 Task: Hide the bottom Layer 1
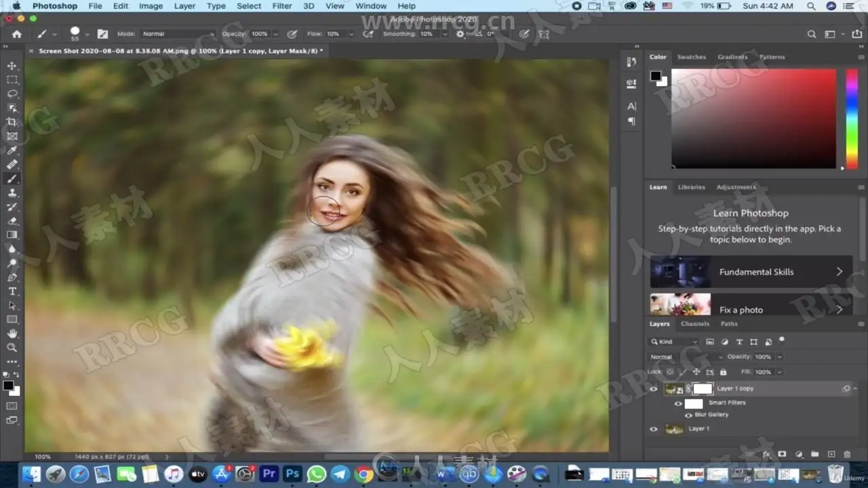(654, 429)
